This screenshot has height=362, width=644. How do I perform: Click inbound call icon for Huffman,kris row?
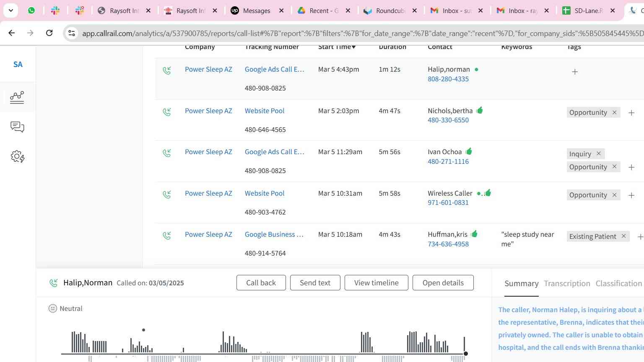coord(167,235)
